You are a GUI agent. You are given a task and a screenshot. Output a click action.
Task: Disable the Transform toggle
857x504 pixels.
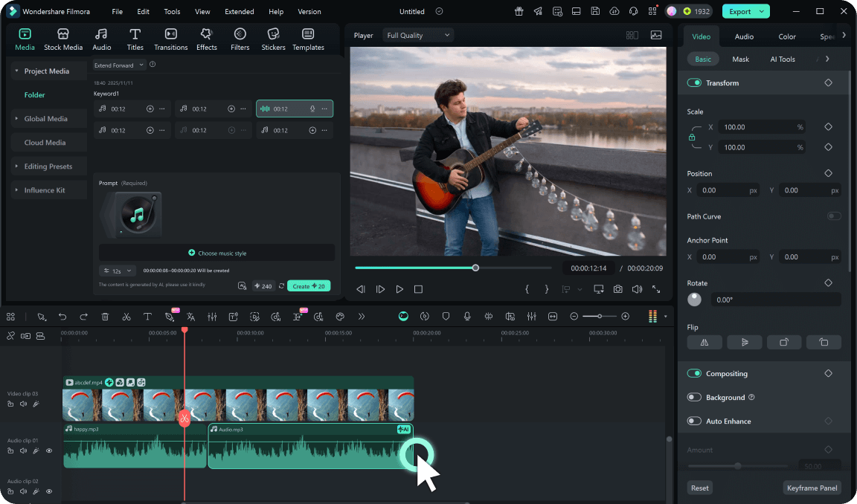click(694, 83)
